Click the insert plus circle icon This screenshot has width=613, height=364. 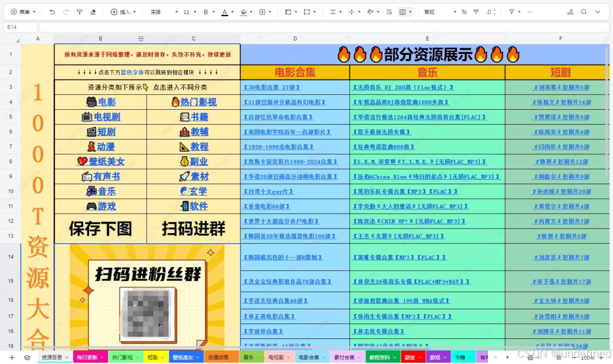pos(114,12)
